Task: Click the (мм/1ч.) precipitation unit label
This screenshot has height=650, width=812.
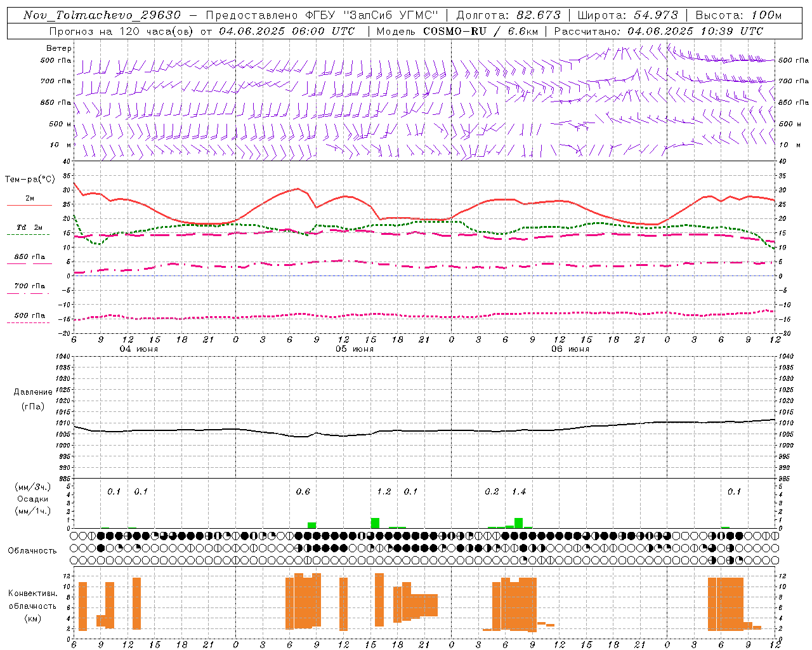Action: pyautogui.click(x=33, y=511)
